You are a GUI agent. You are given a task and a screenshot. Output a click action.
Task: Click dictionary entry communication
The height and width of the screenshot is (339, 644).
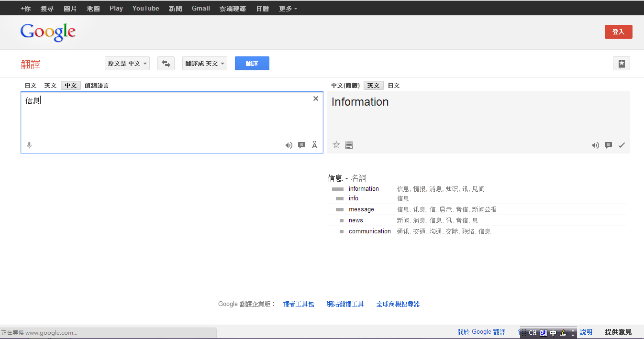click(x=370, y=231)
